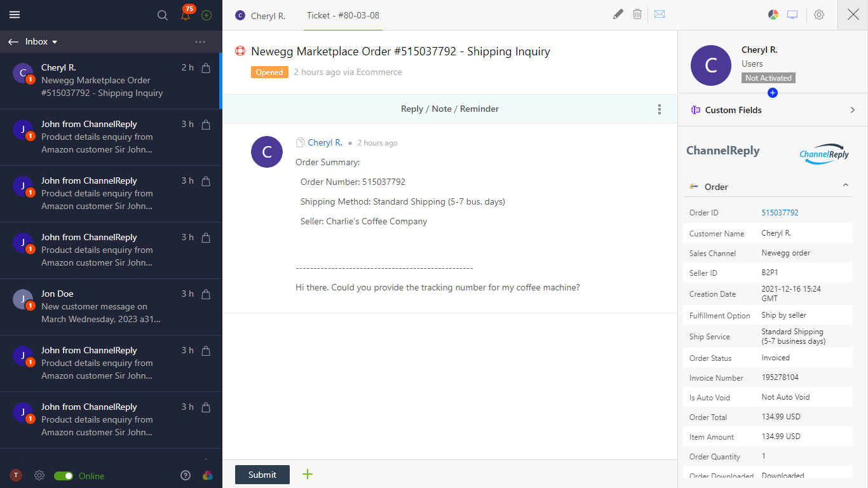The image size is (868, 488).
Task: Open the ticket settings gear icon
Action: click(819, 15)
